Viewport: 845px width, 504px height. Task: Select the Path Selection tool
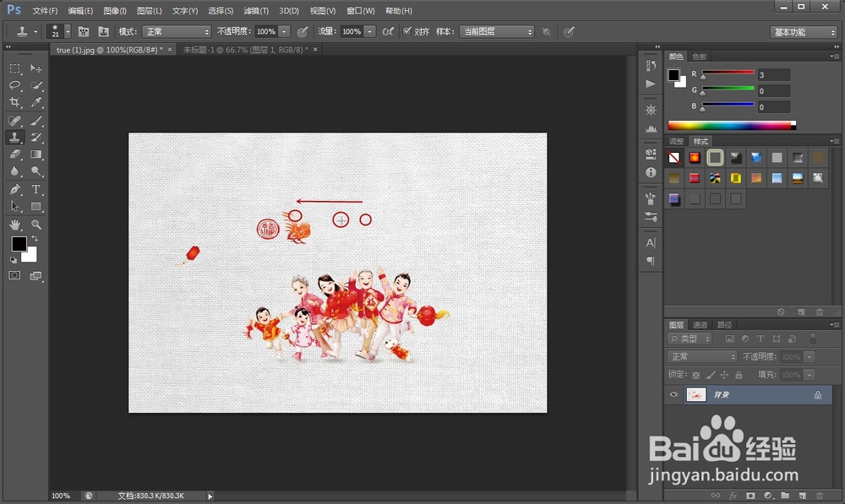pos(15,207)
